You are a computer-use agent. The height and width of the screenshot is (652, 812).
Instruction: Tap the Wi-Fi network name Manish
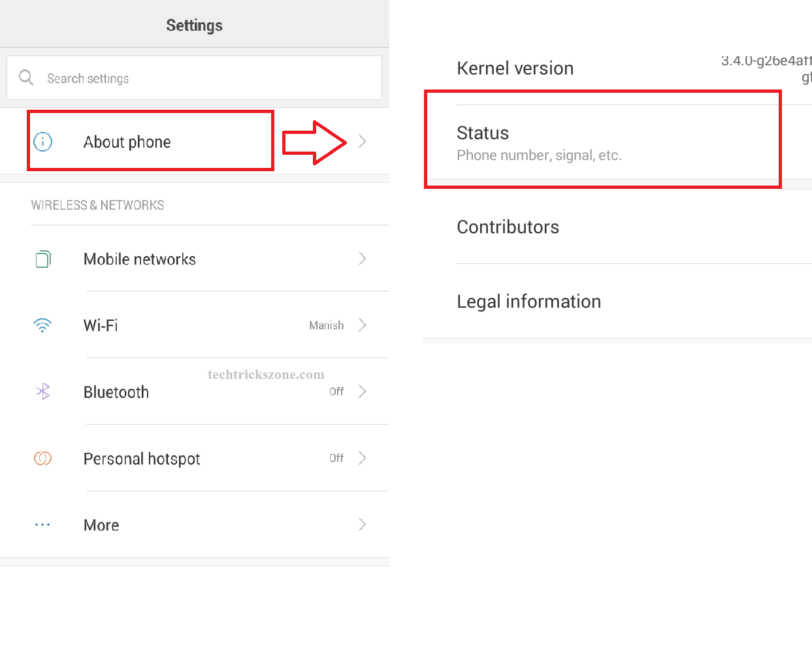[x=326, y=325]
